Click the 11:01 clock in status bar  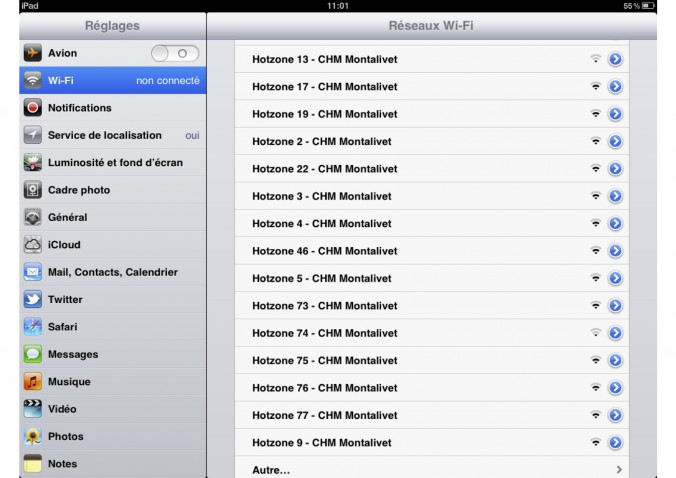point(338,6)
